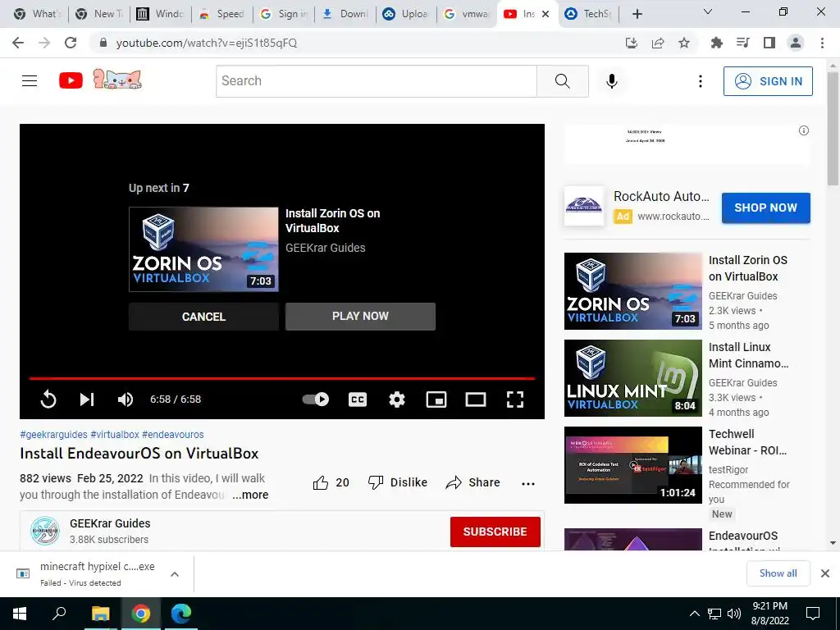
Task: Close the downloads bar
Action: click(x=825, y=573)
